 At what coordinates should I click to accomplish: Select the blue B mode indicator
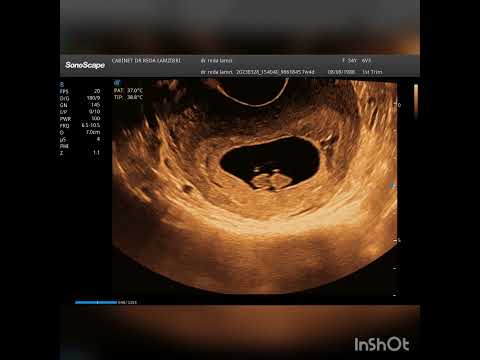62,85
